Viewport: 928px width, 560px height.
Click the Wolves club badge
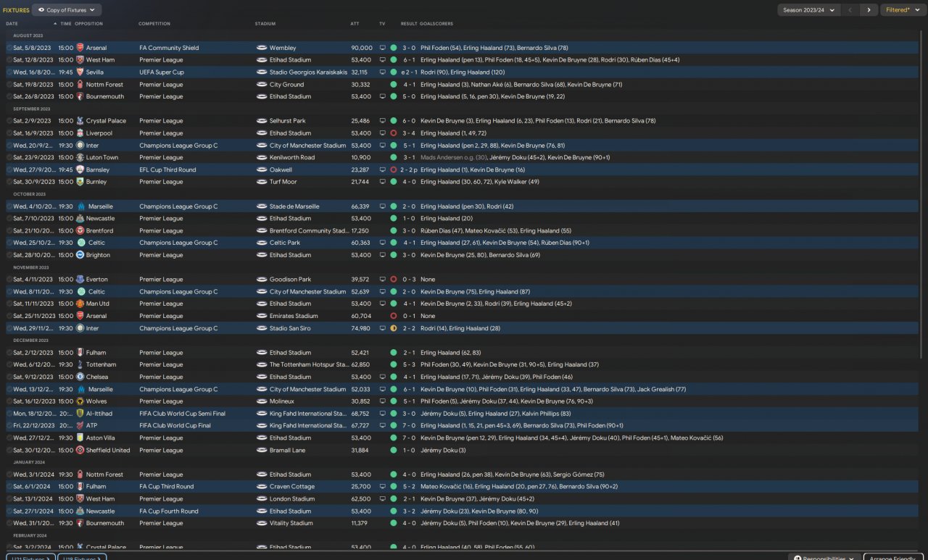(x=80, y=401)
